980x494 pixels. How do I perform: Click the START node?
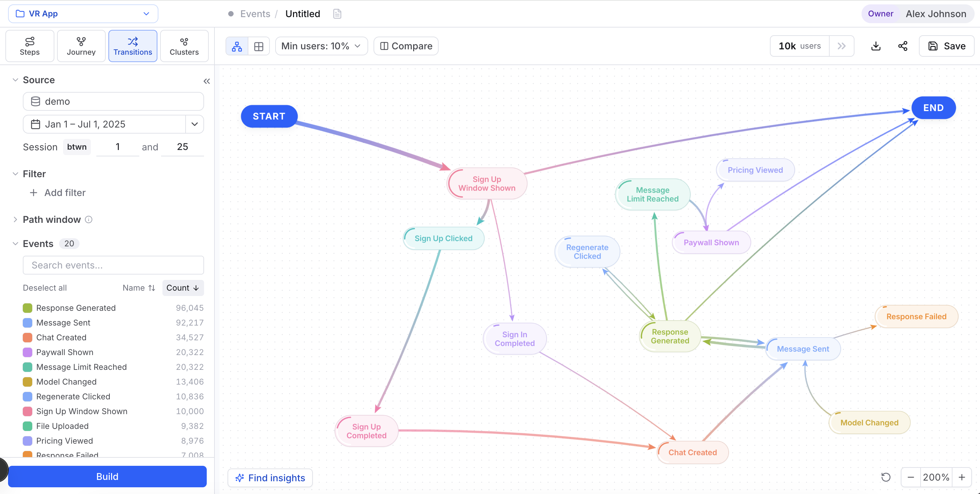269,116
